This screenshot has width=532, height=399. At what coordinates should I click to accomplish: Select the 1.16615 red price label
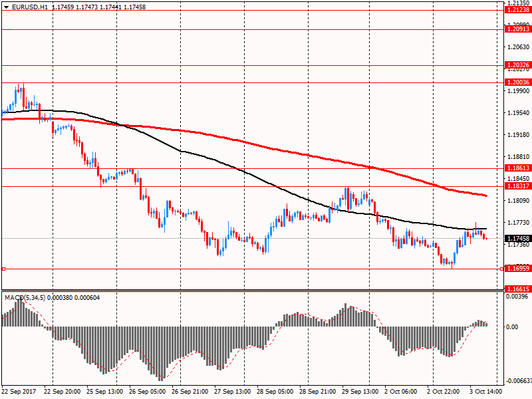click(518, 289)
